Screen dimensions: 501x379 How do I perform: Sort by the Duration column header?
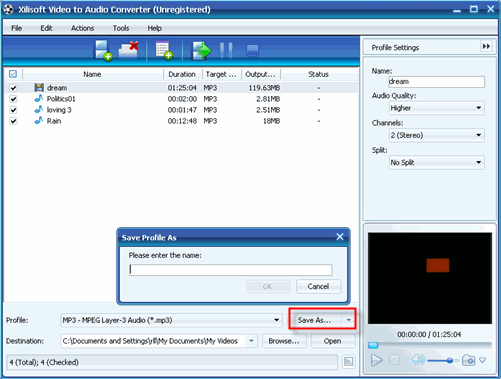[182, 74]
